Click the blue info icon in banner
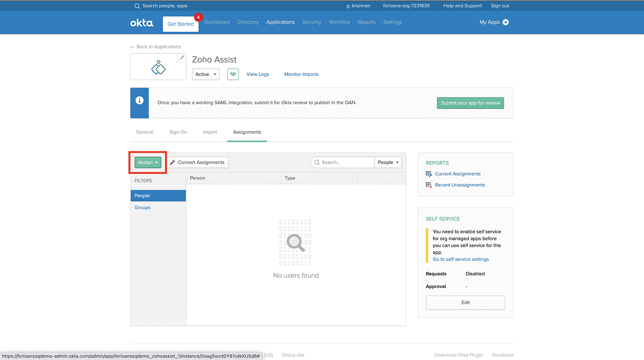This screenshot has height=360, width=644. point(139,100)
